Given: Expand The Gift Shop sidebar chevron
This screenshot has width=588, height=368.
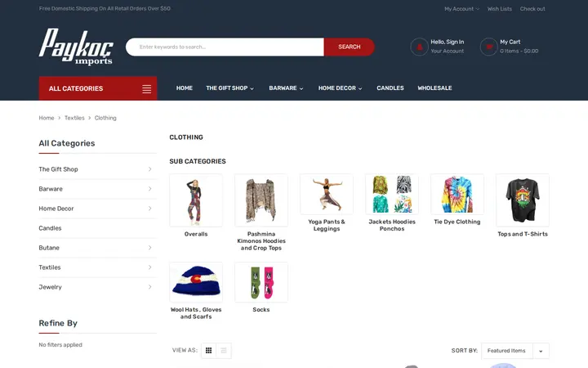Looking at the screenshot, I should [x=149, y=169].
